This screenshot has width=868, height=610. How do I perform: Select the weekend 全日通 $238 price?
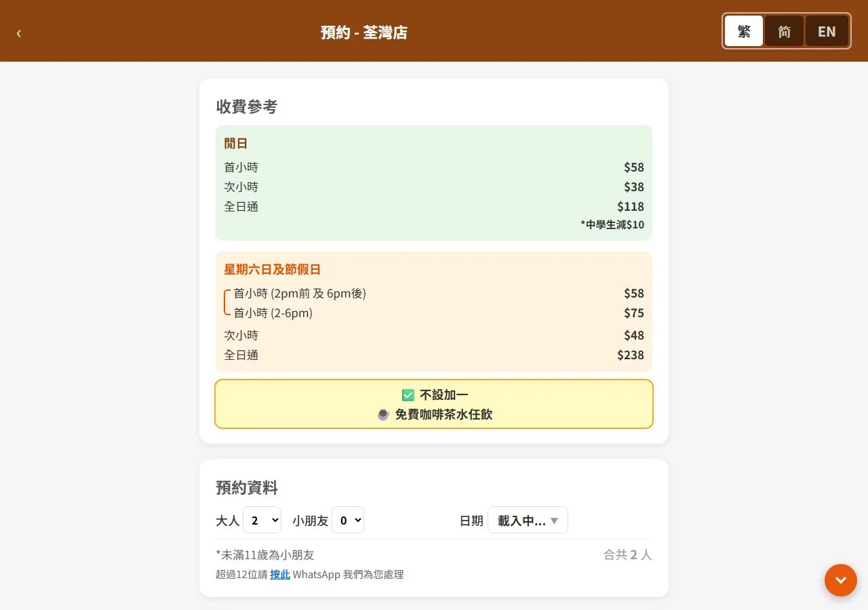tap(631, 355)
